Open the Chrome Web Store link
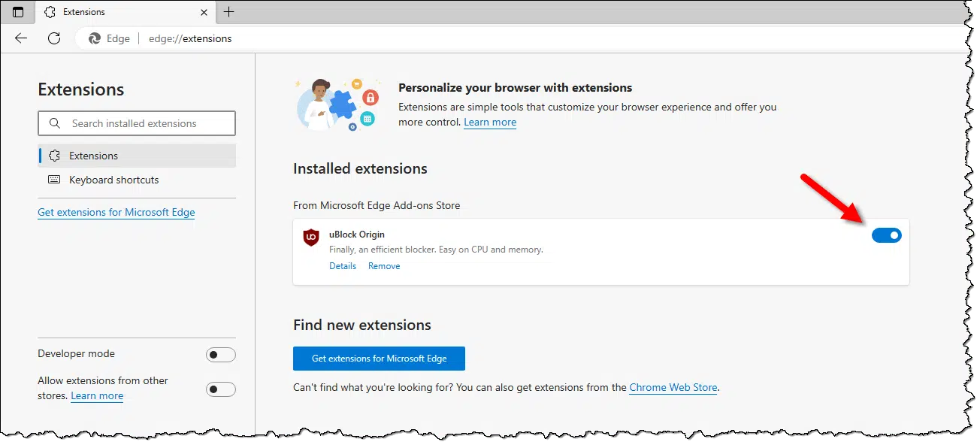 tap(673, 388)
